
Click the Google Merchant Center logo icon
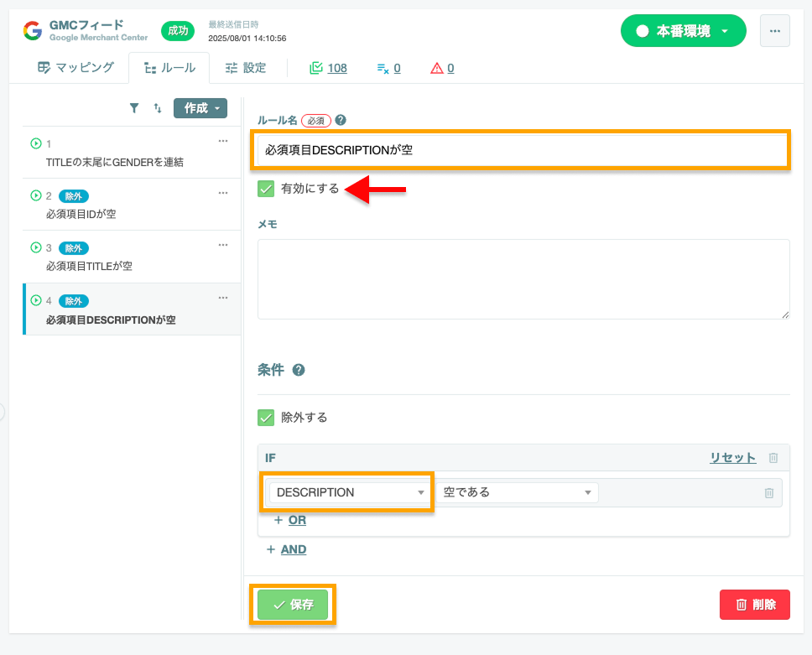pos(33,30)
